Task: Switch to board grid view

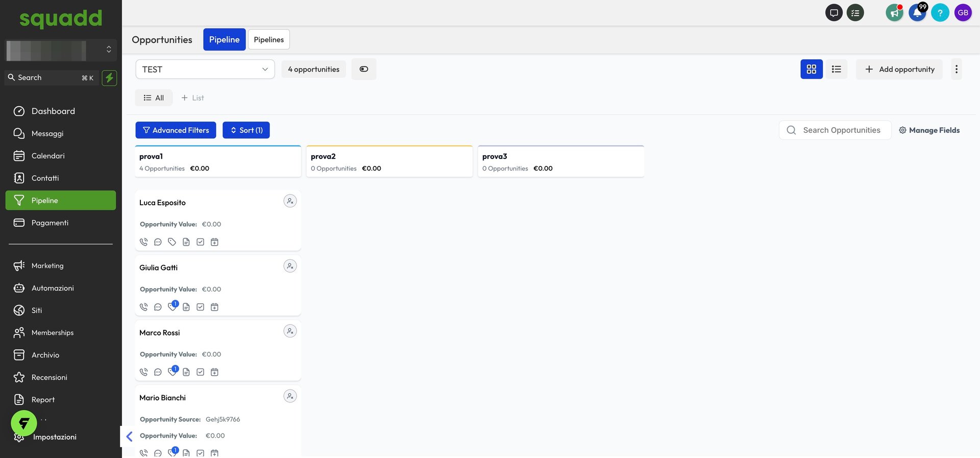Action: click(x=811, y=69)
